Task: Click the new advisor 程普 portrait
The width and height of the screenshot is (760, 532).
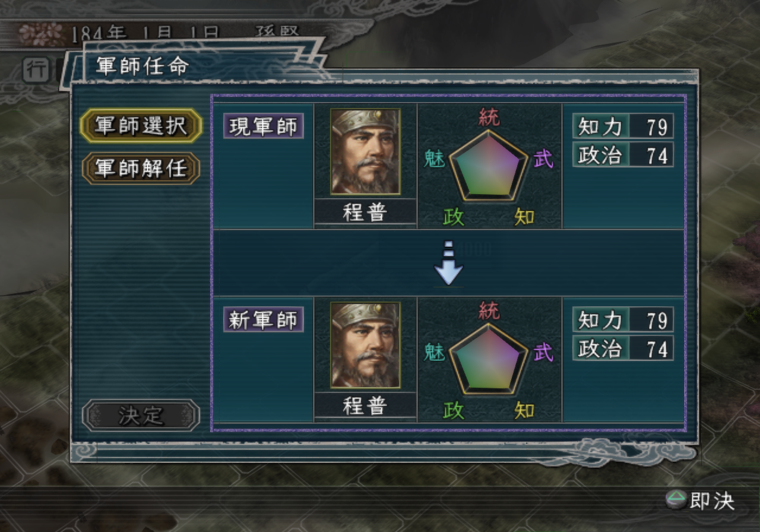Action: coord(365,345)
